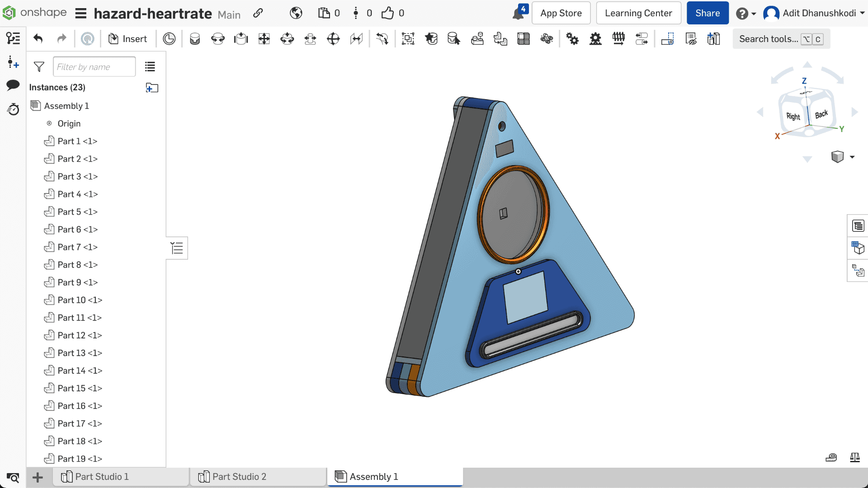Toggle the feature list side panel
Screen dimensions: 868x488
177,248
